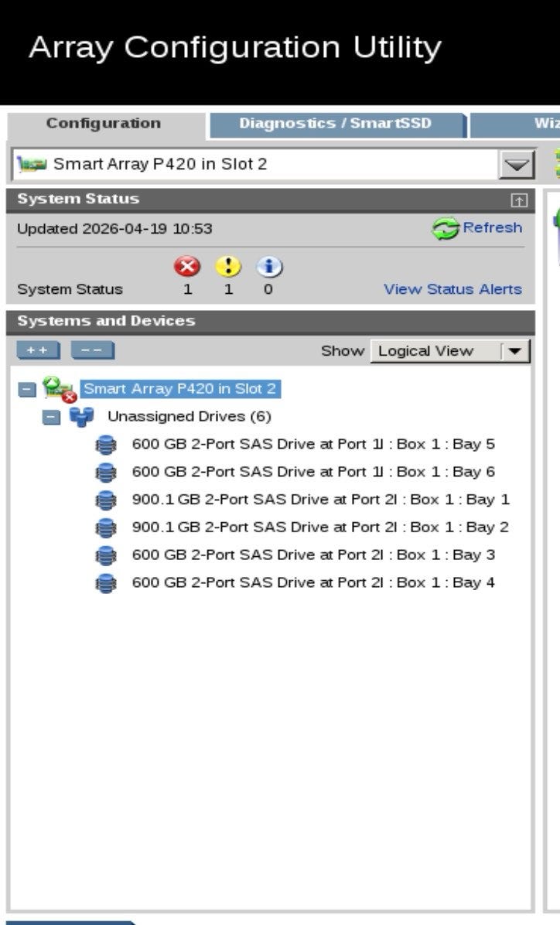Select 600 GB drive at Port 2I Bay 3
The image size is (560, 925).
point(313,555)
